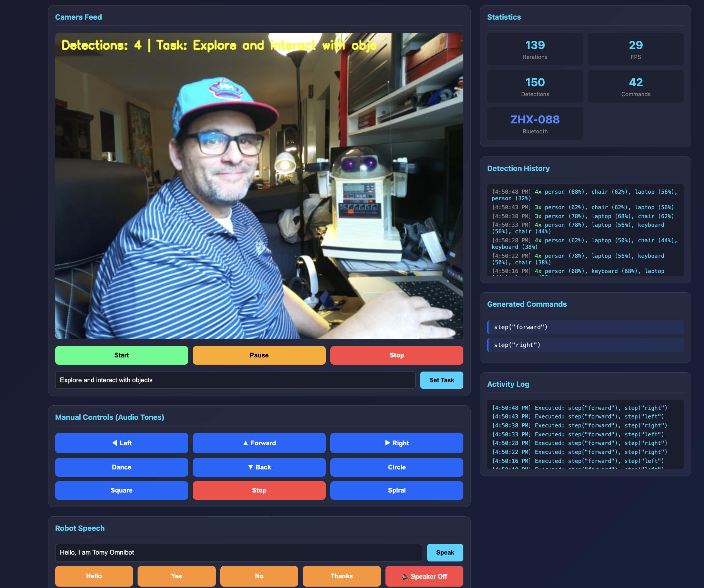
Task: Start the camera feed processing
Action: pyautogui.click(x=121, y=355)
